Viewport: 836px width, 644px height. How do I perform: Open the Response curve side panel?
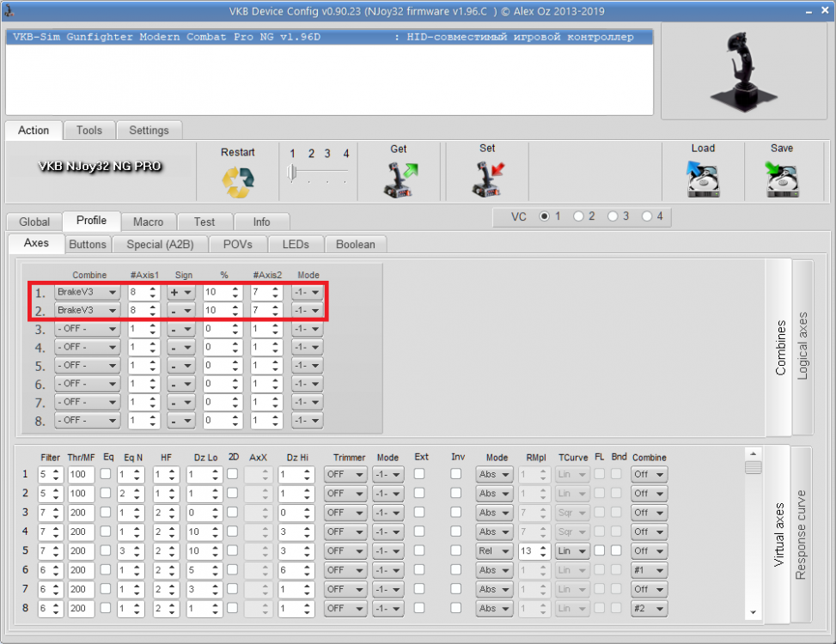[x=801, y=534]
